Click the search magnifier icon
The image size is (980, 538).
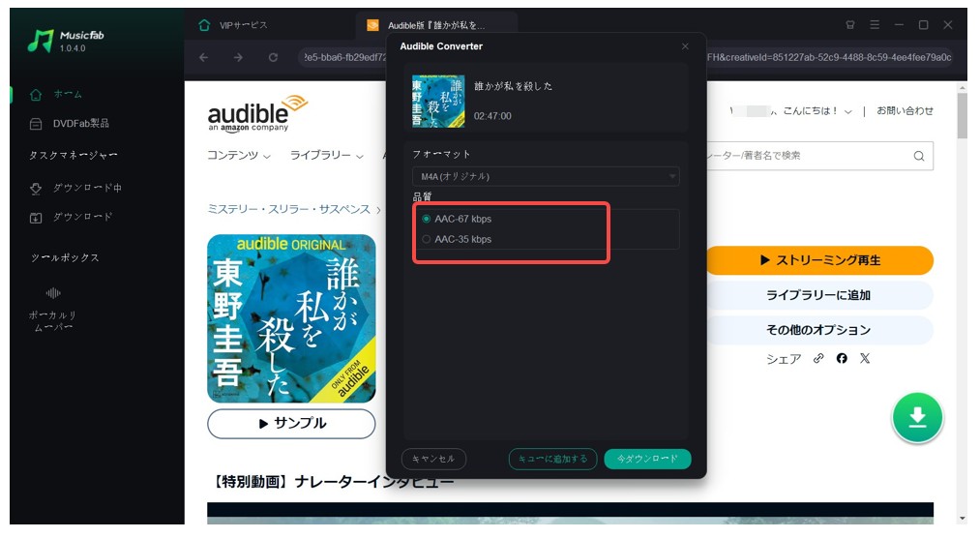click(919, 156)
